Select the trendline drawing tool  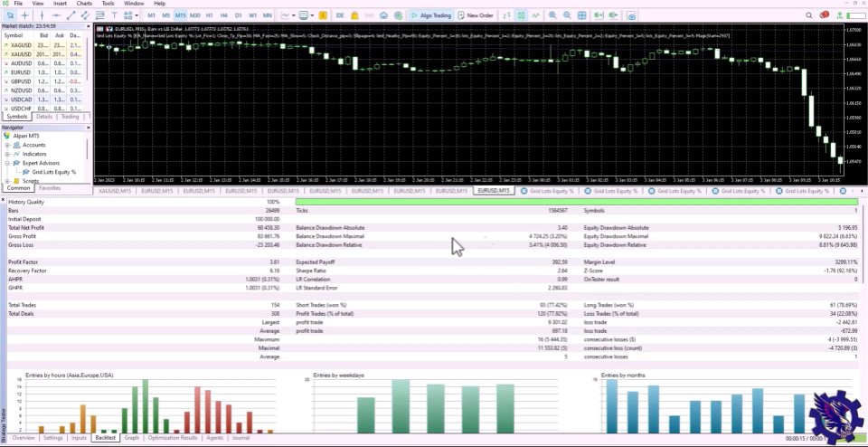pyautogui.click(x=71, y=15)
